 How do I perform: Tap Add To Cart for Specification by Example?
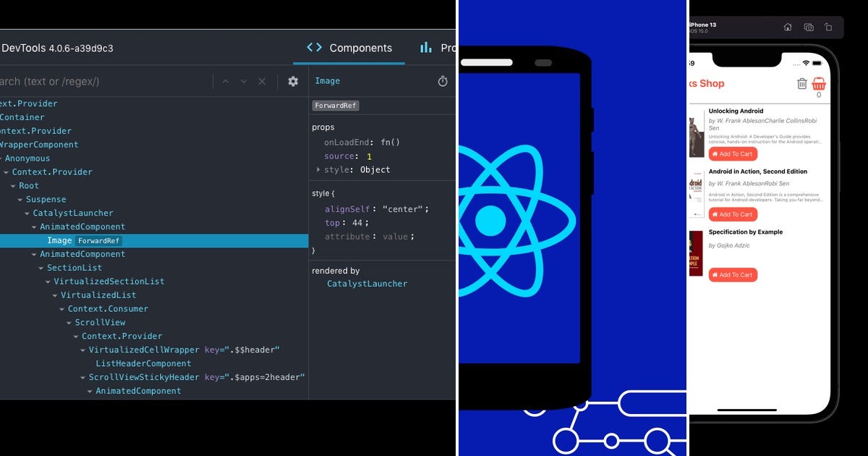(733, 274)
